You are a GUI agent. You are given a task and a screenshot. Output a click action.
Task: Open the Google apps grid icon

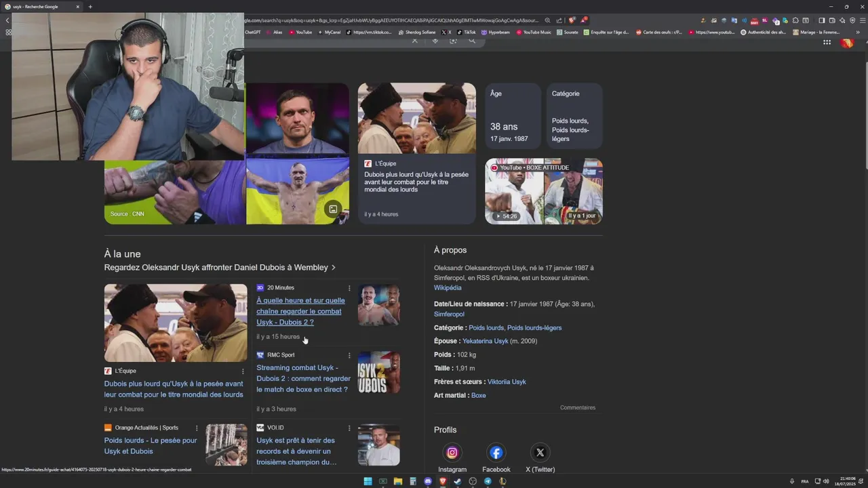point(827,42)
